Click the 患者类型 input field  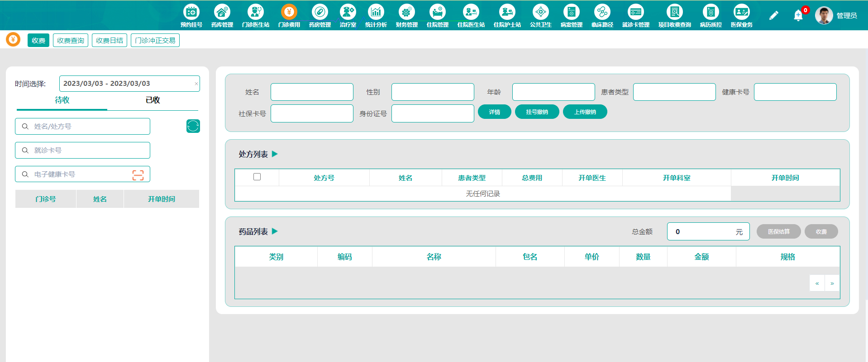pos(674,92)
